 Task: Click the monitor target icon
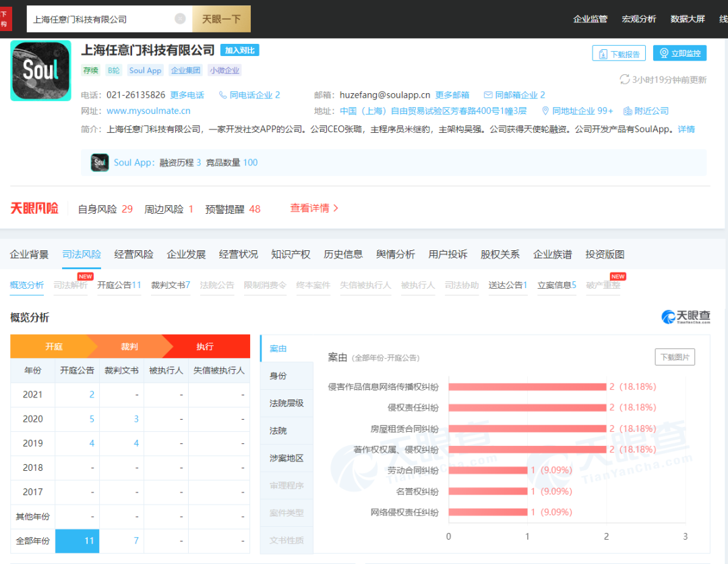click(664, 53)
